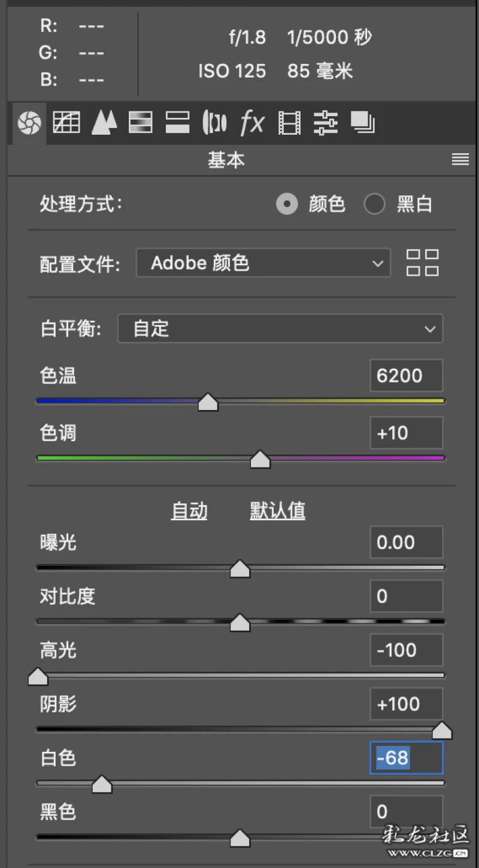This screenshot has width=479, height=868.
Task: Open the Lens Corrections panel tab
Action: [x=214, y=123]
